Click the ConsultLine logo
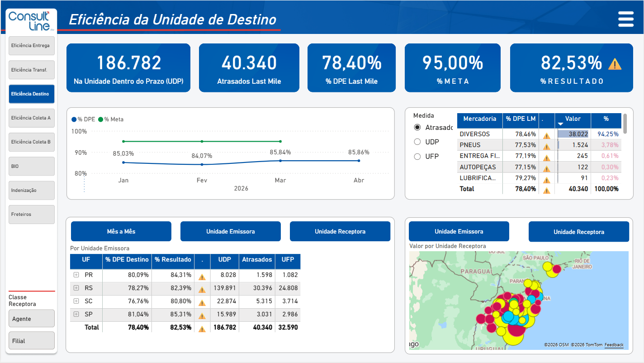This screenshot has width=644, height=363. [32, 21]
